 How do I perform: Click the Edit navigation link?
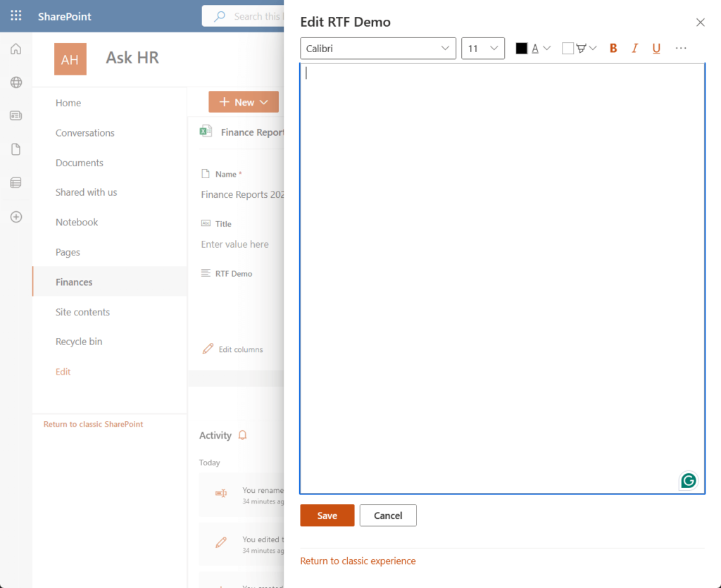point(63,372)
